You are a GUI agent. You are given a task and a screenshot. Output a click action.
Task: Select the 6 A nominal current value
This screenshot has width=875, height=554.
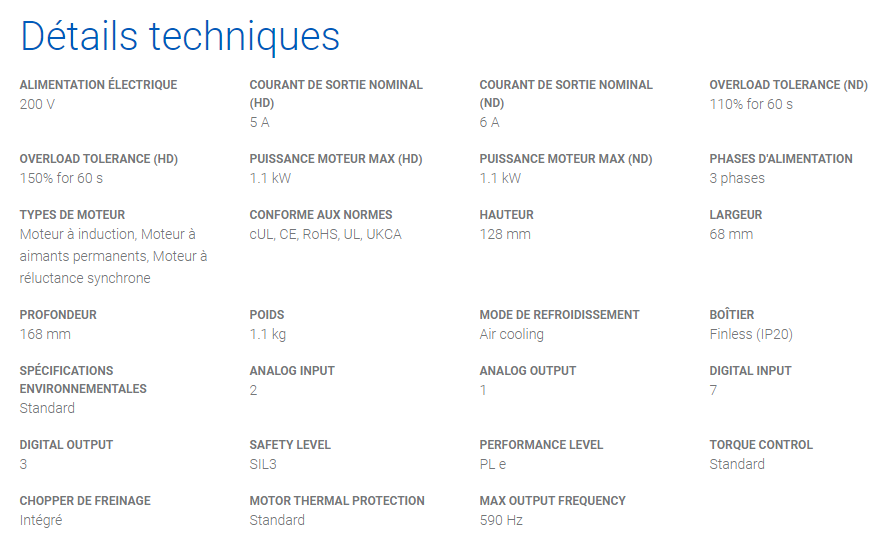coord(489,123)
